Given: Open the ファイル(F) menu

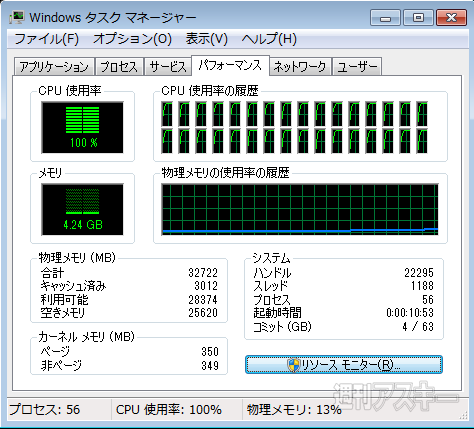Looking at the screenshot, I should (x=46, y=39).
